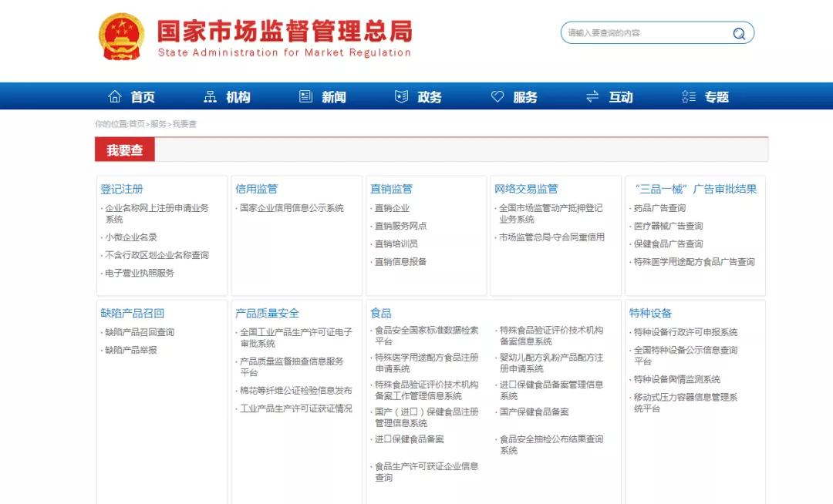Click the home icon beside 首页
The image size is (833, 504).
(115, 96)
